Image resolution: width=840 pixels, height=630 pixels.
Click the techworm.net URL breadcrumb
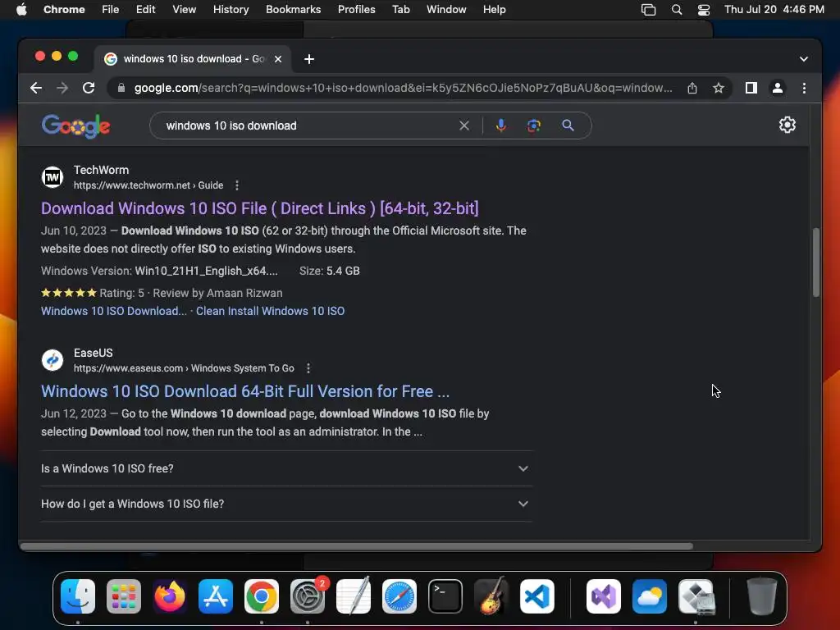[148, 185]
